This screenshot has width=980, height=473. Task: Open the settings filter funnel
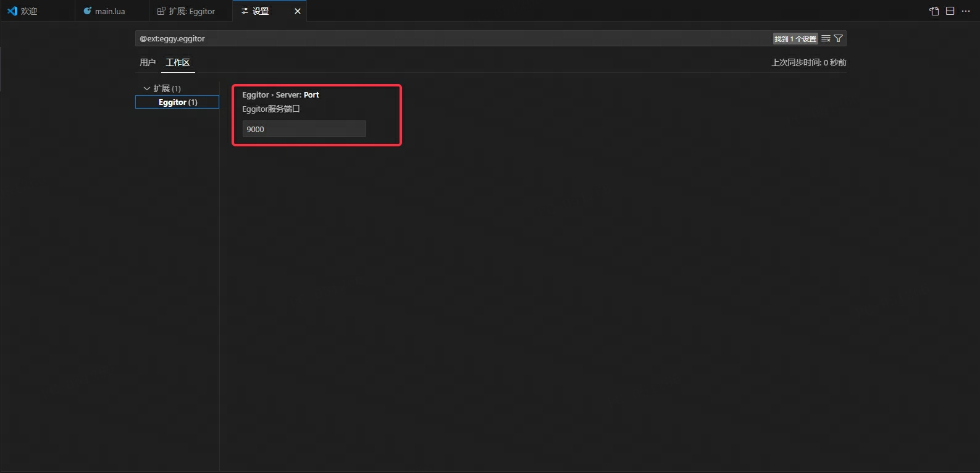[839, 38]
